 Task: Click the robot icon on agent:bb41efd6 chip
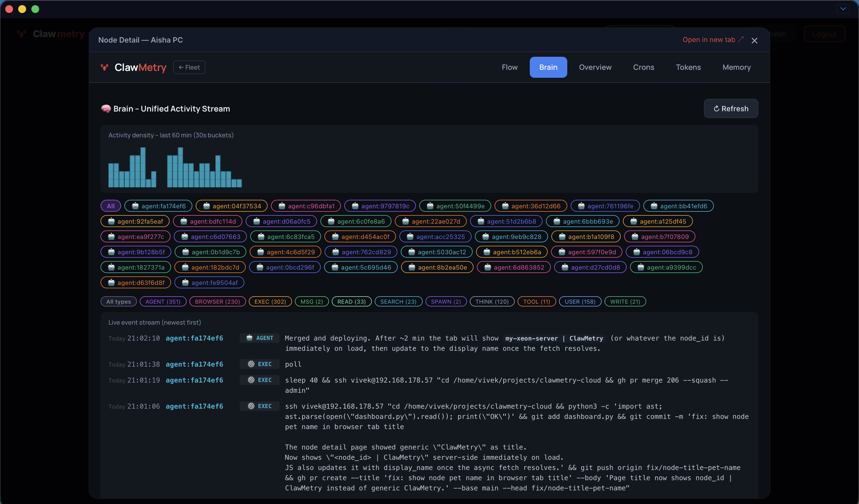(654, 206)
